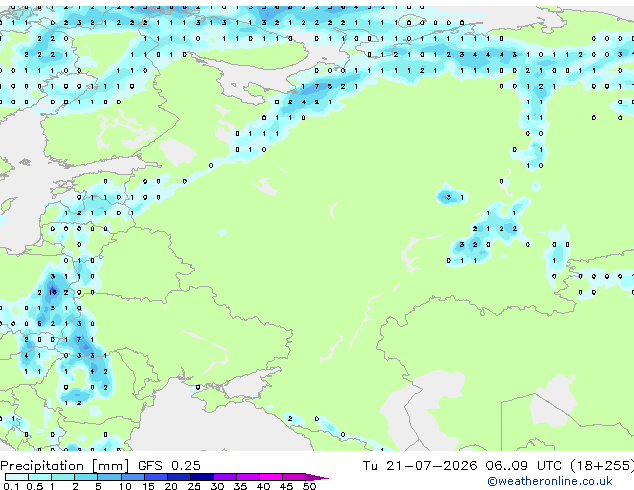Click the '40' legend scale label
The image size is (634, 490).
tap(263, 486)
